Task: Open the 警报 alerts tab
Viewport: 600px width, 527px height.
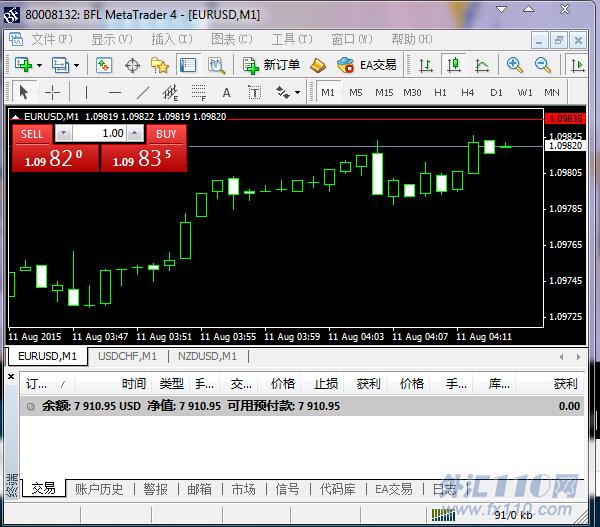Action: point(155,489)
